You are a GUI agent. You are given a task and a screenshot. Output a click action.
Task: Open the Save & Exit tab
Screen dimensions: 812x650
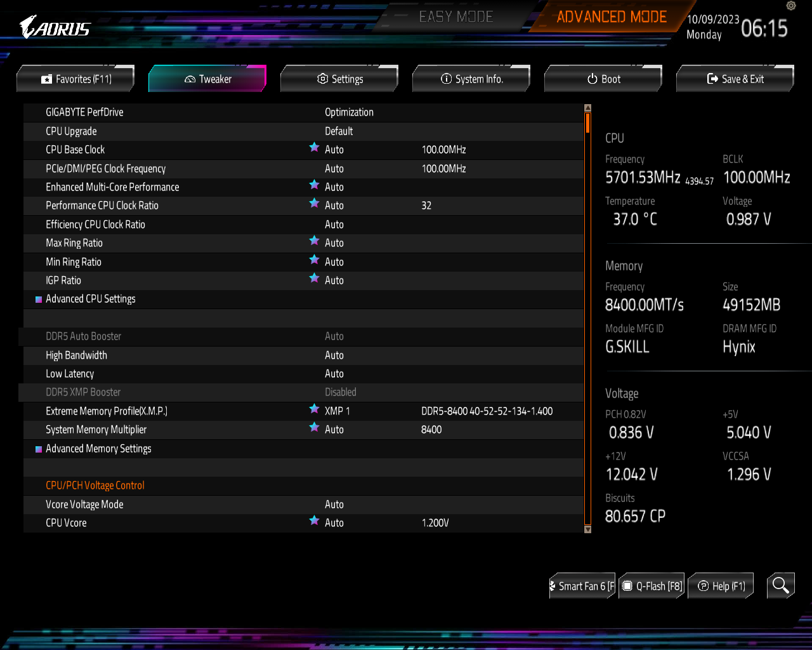735,79
